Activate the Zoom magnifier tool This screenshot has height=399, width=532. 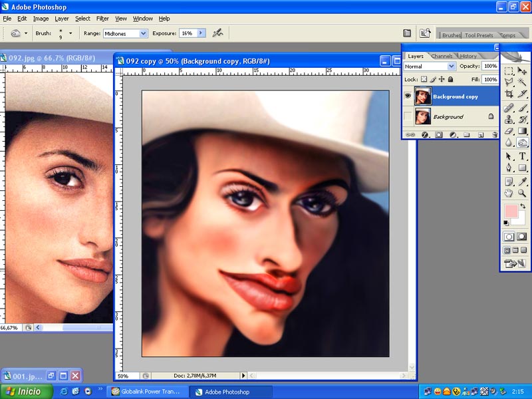coord(523,194)
